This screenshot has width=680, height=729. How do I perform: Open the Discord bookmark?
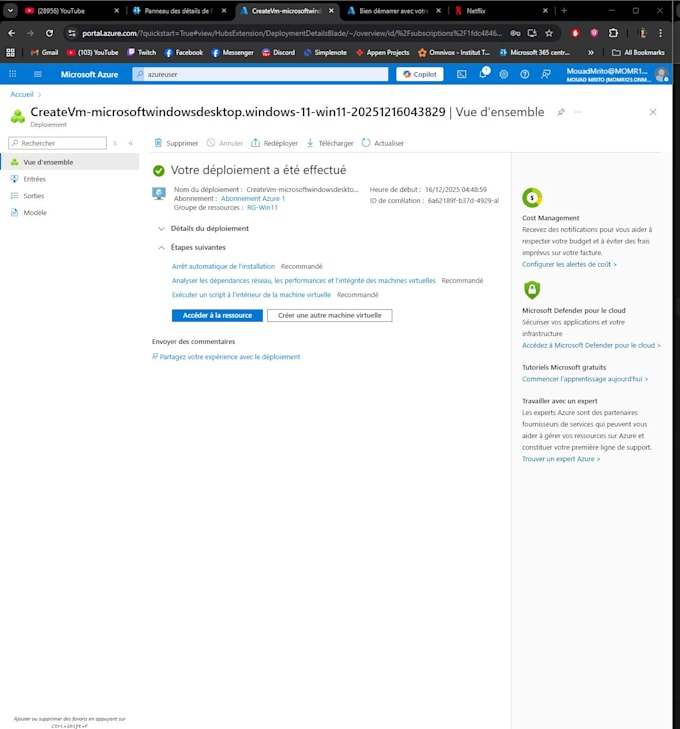(278, 53)
